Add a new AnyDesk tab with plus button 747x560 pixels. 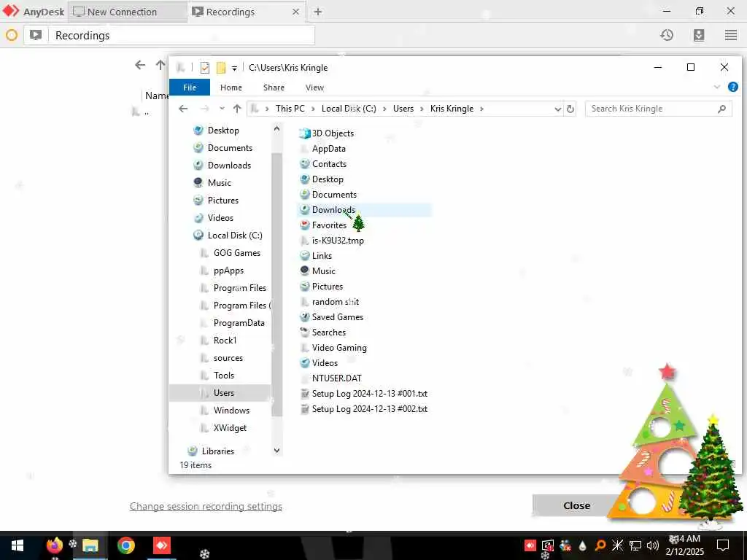coord(318,12)
